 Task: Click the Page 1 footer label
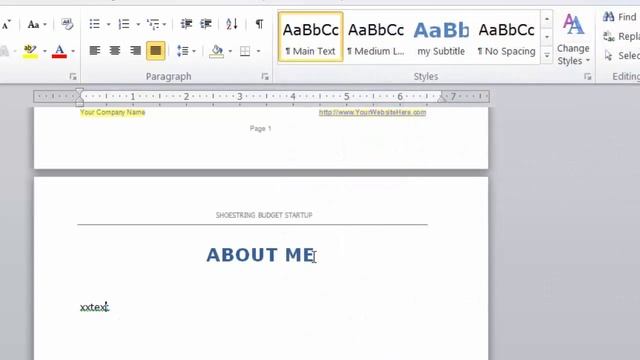click(x=260, y=128)
